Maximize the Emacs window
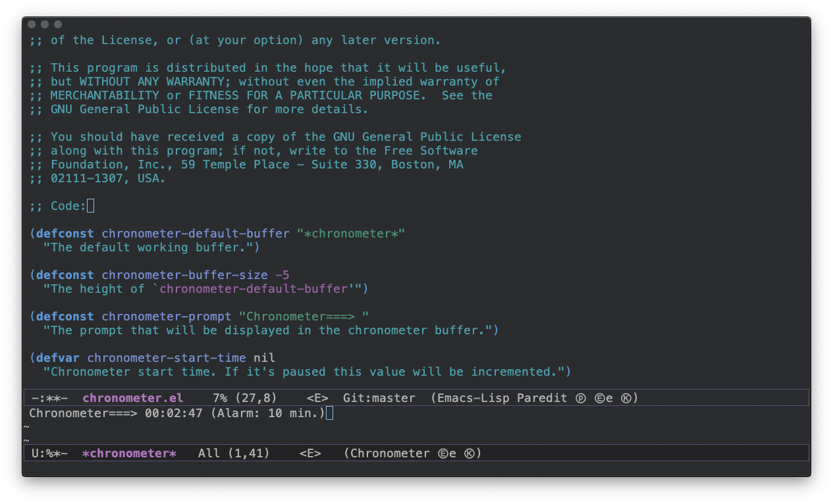833x504 pixels. point(58,24)
